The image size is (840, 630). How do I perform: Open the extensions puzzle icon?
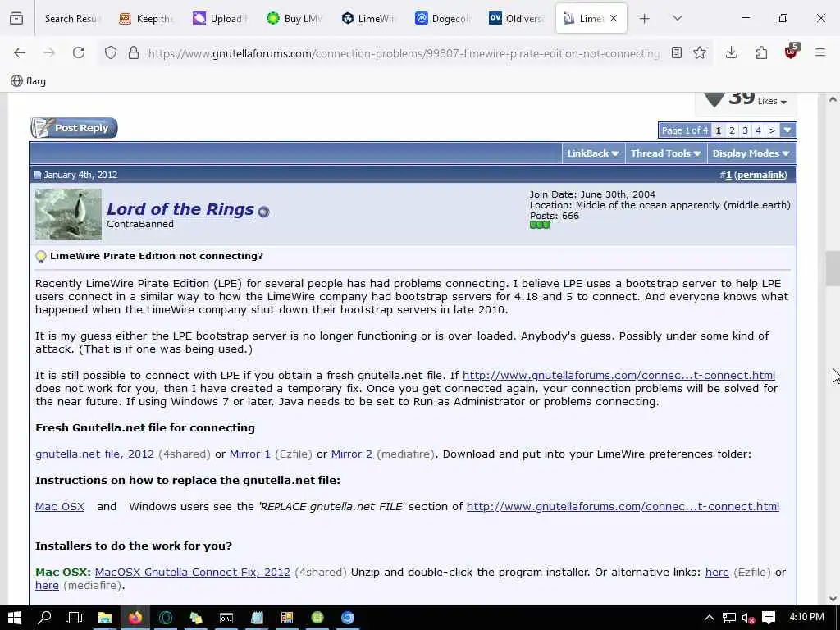pos(761,52)
